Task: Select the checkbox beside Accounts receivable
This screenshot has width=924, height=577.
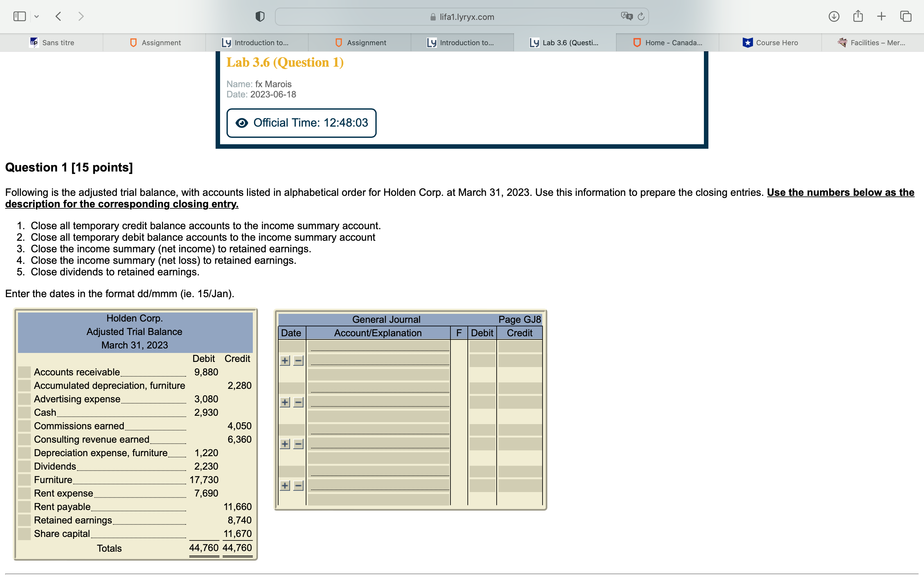Action: coord(24,372)
